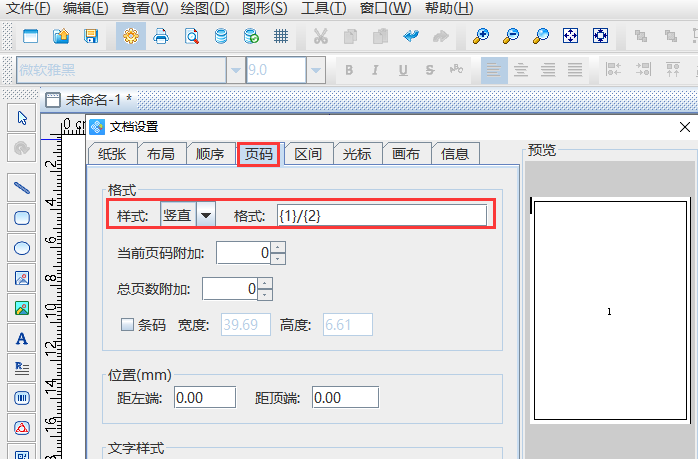This screenshot has height=459, width=698.
Task: Select justified text alignment
Action: click(575, 70)
